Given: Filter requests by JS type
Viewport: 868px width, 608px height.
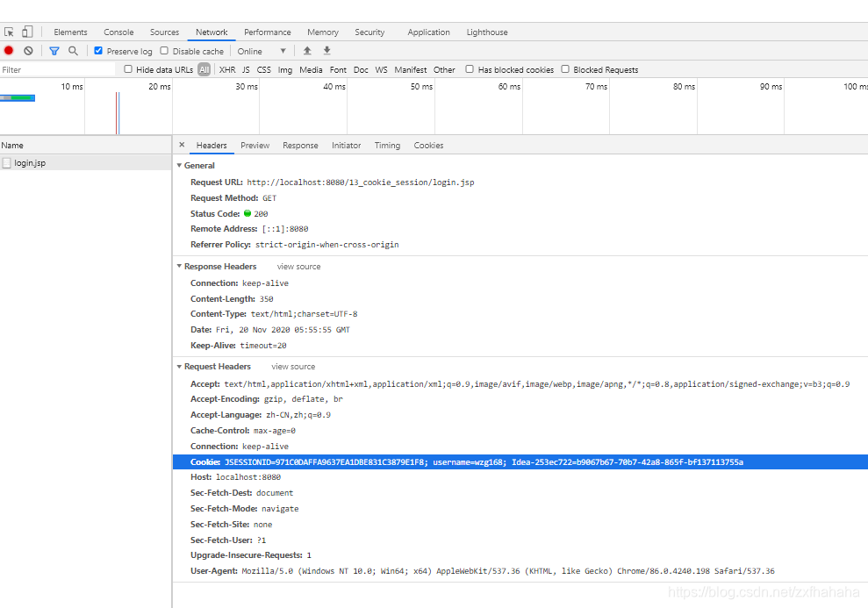Looking at the screenshot, I should [246, 69].
